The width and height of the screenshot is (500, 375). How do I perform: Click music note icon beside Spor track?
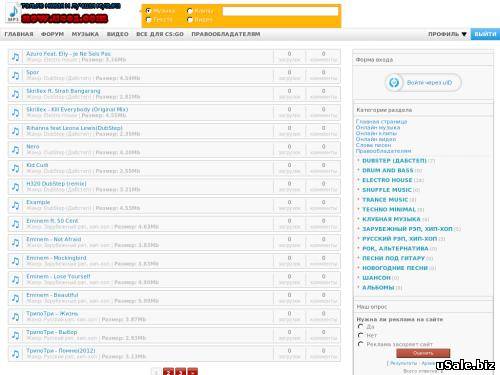[15, 75]
